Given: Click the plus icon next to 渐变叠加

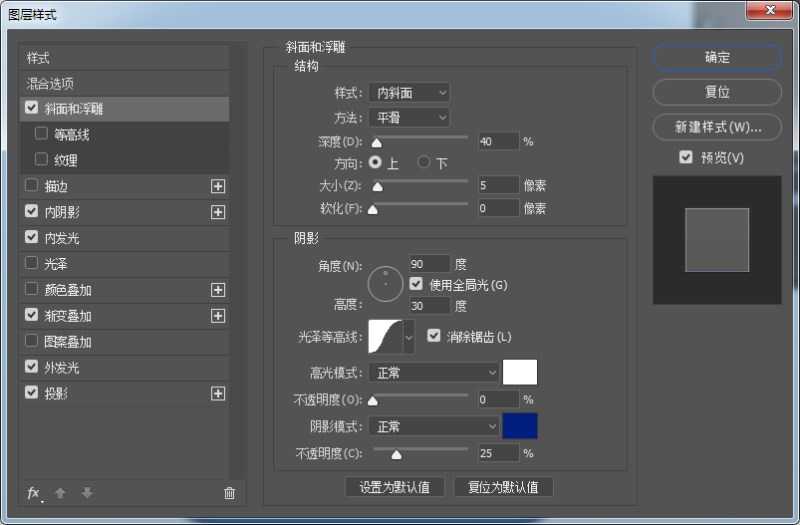Looking at the screenshot, I should point(218,316).
